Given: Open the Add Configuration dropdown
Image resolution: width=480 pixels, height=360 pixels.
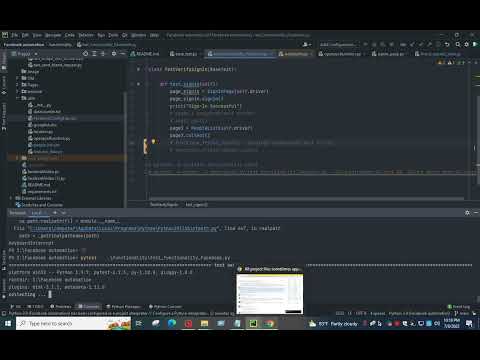Looking at the screenshot, I should click(x=339, y=44).
